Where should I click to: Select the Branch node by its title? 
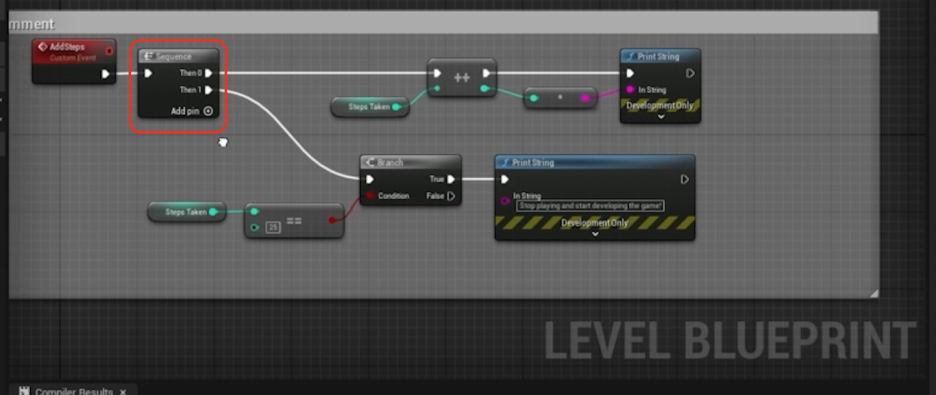390,162
